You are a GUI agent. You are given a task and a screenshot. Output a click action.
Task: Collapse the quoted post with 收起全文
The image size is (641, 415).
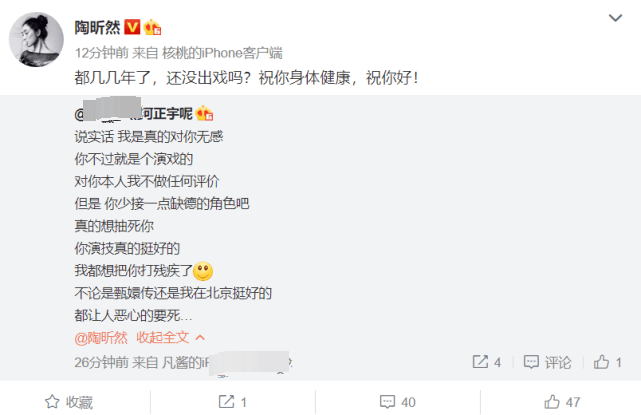[163, 338]
